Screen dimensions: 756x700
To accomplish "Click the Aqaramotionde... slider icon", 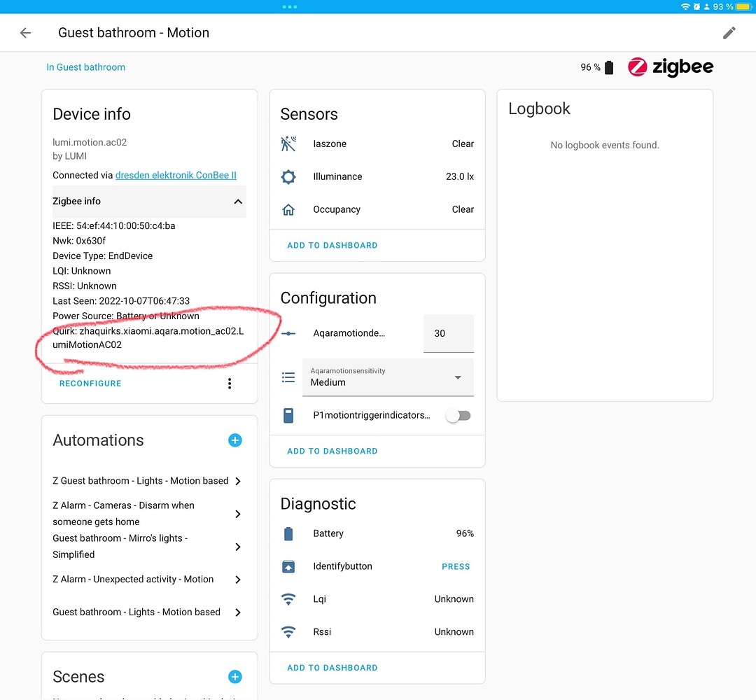I will point(288,333).
